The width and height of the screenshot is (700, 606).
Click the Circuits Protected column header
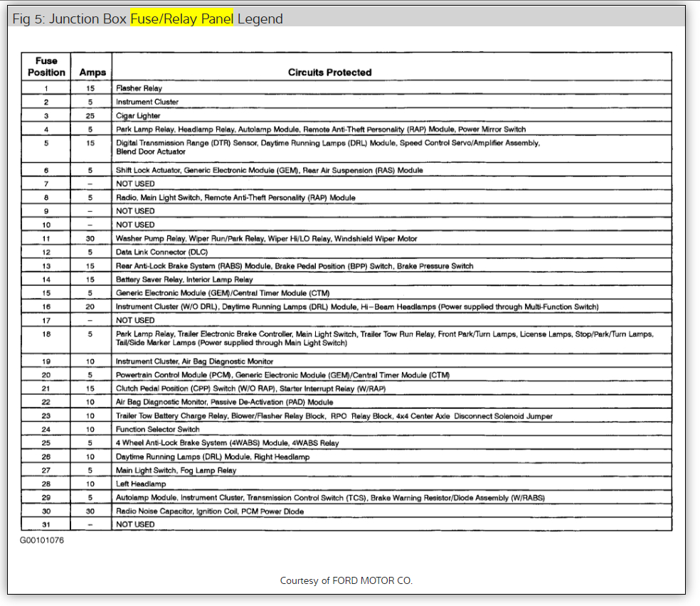[x=329, y=73]
